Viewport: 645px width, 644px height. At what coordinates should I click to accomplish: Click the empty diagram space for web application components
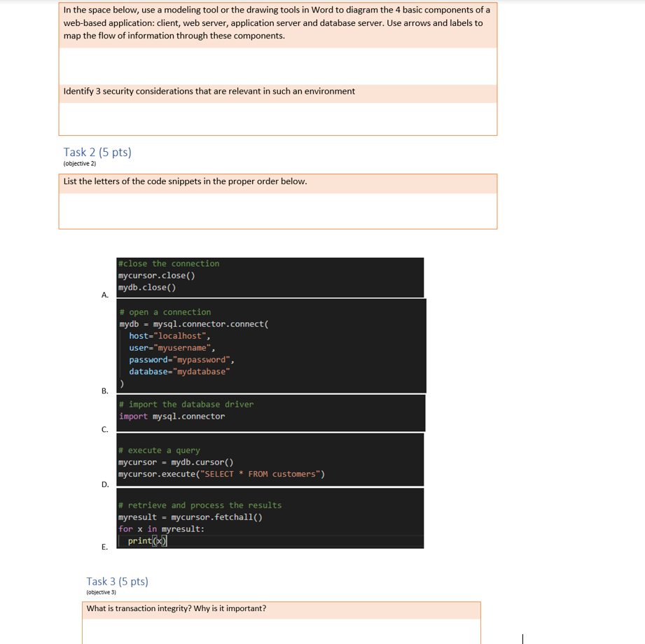tap(277, 65)
